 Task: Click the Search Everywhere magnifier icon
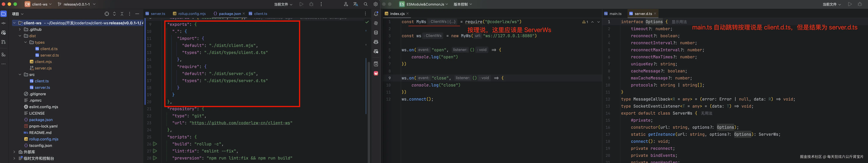click(365, 4)
